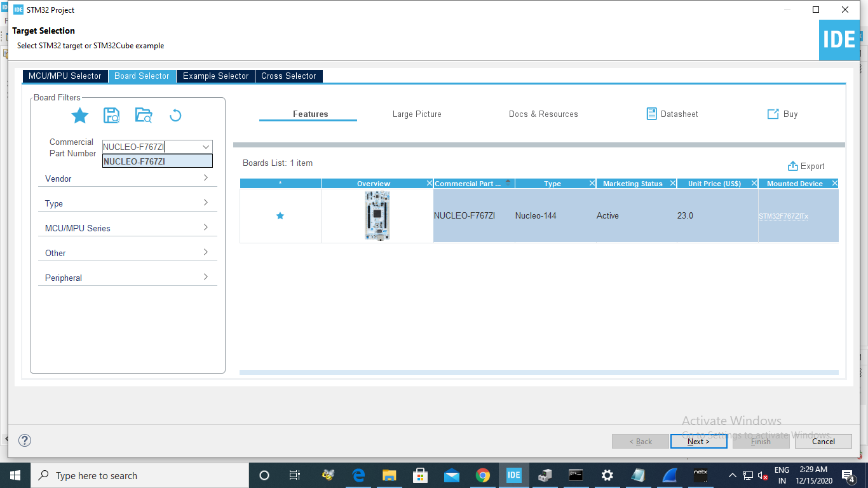Click NUCLEO-F767ZI board thumbnail image
Image resolution: width=868 pixels, height=488 pixels.
tap(377, 215)
